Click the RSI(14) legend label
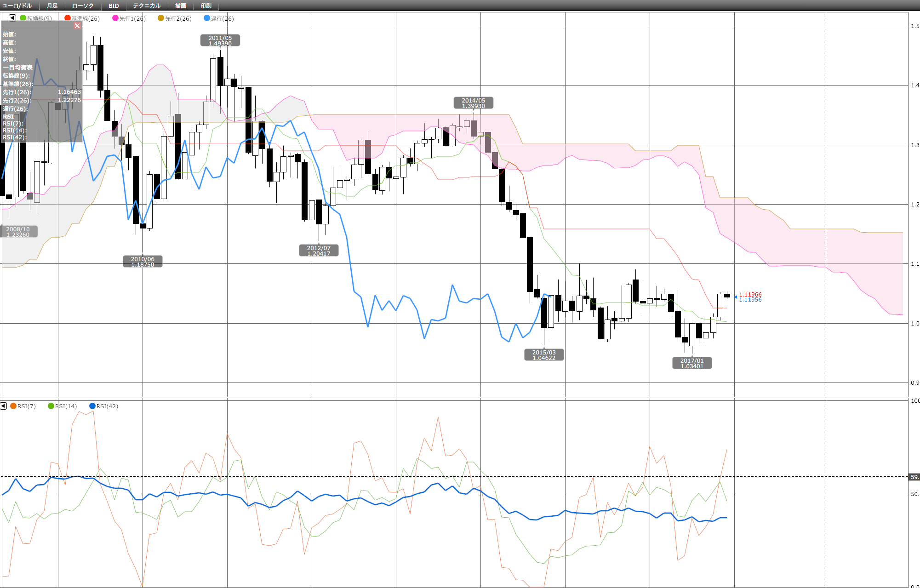The height and width of the screenshot is (588, 920). (x=66, y=406)
